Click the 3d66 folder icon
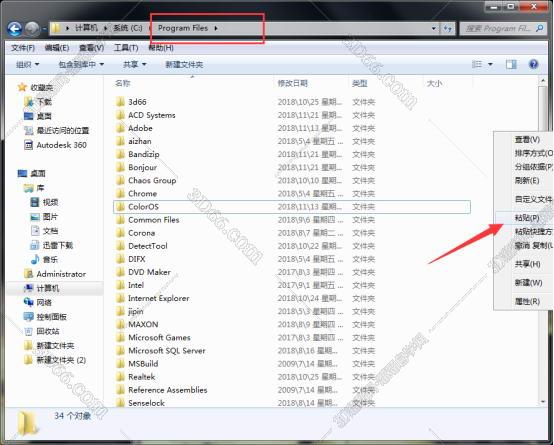This screenshot has width=554, height=445. pyautogui.click(x=120, y=102)
